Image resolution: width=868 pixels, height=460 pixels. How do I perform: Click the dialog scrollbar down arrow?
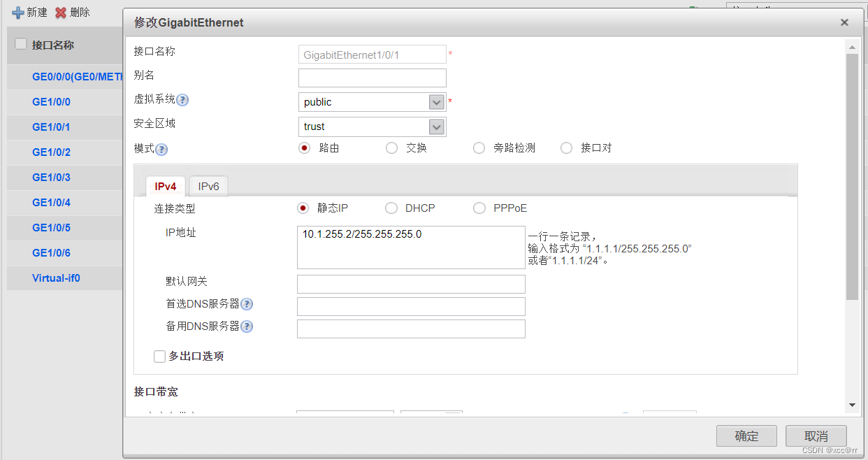coord(852,405)
